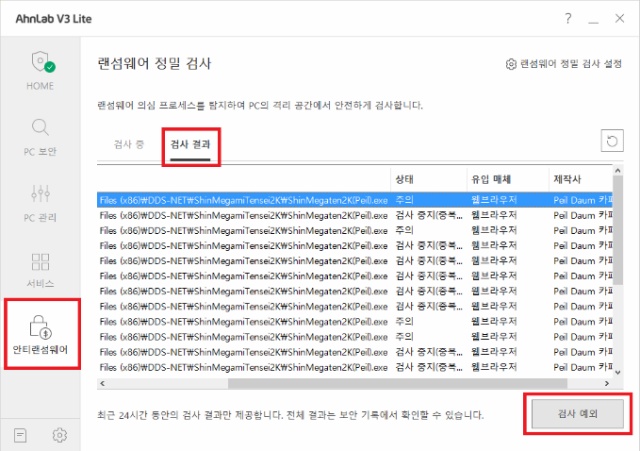This screenshot has width=640, height=451.
Task: Refresh results with the reload icon
Action: click(612, 141)
